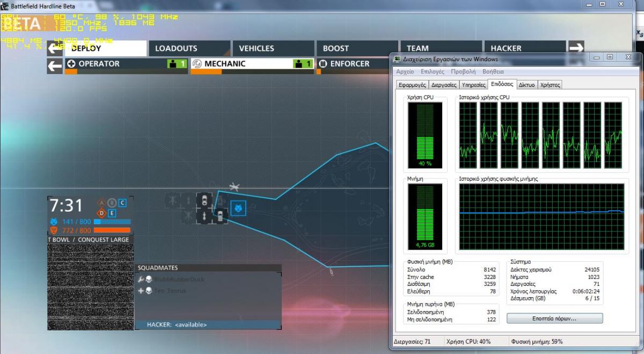This screenshot has width=644, height=354.
Task: Switch to the Δίκτυο tab
Action: click(x=527, y=85)
